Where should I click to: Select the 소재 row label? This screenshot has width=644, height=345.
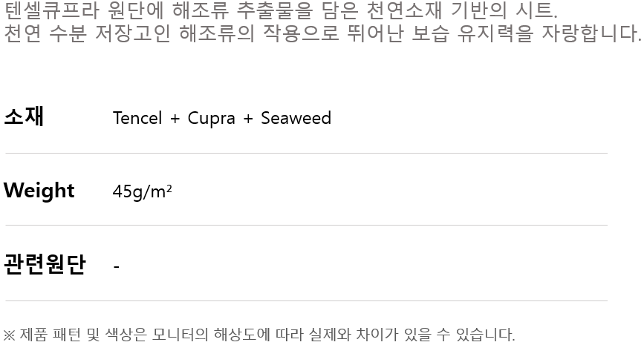click(x=24, y=117)
